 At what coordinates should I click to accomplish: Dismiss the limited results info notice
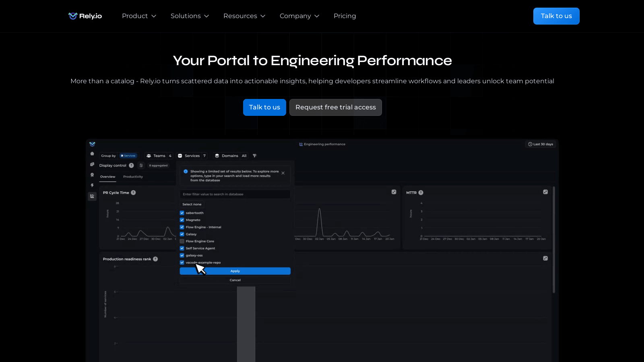pyautogui.click(x=283, y=173)
